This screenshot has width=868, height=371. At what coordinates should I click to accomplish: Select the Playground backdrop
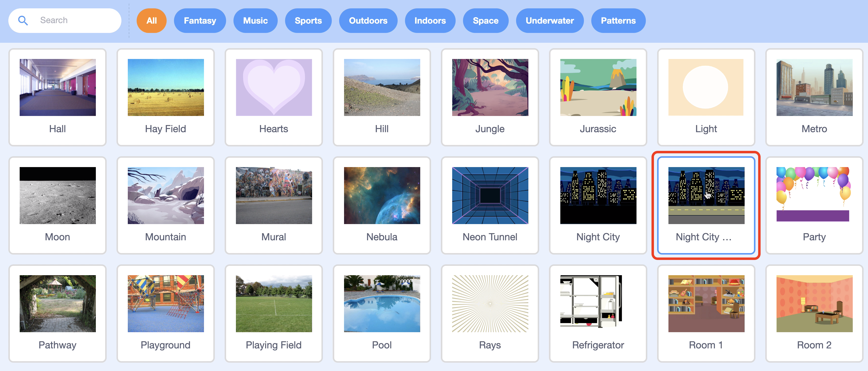[x=165, y=313]
